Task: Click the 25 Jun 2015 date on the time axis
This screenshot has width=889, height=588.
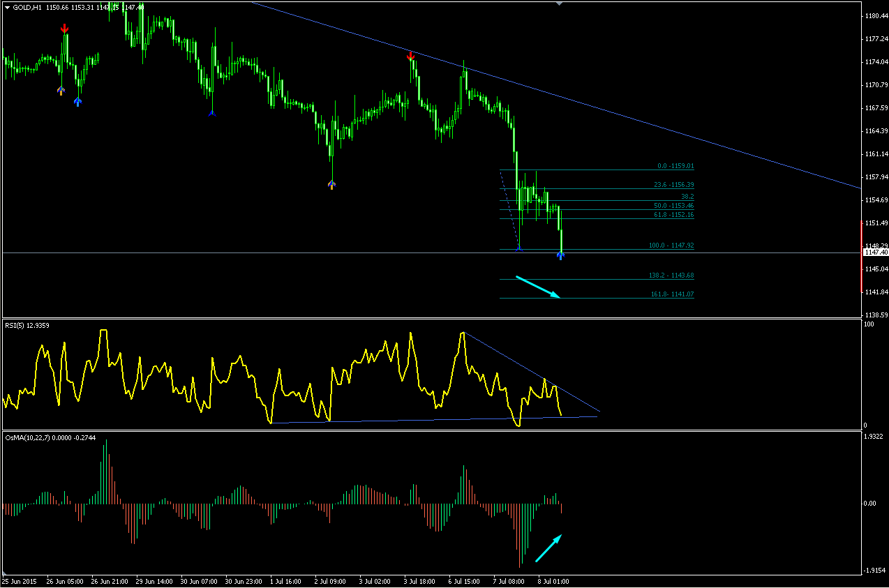Action: click(x=20, y=580)
